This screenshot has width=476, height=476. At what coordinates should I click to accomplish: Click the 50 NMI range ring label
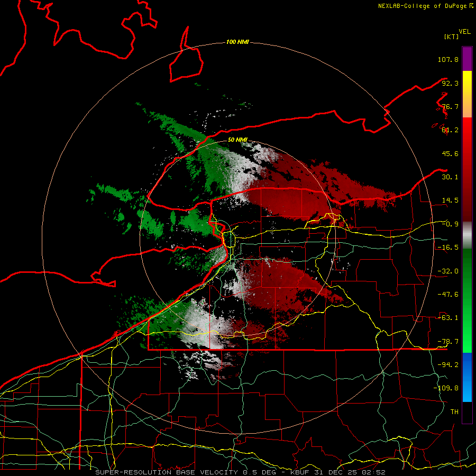(237, 140)
